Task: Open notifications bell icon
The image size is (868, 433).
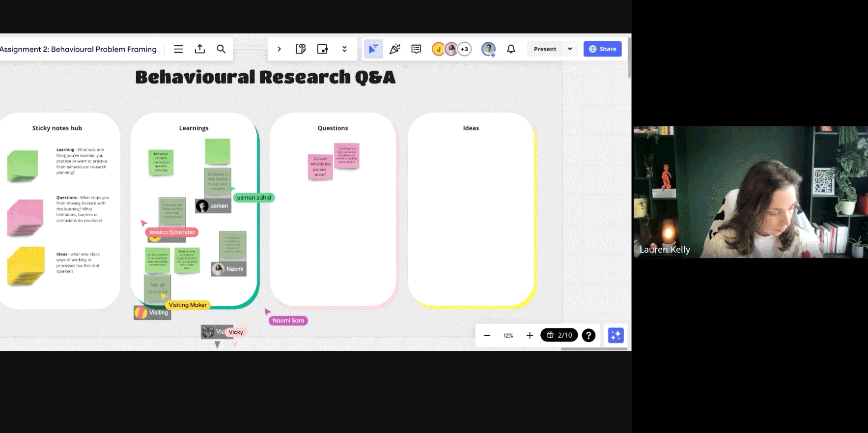Action: click(511, 49)
